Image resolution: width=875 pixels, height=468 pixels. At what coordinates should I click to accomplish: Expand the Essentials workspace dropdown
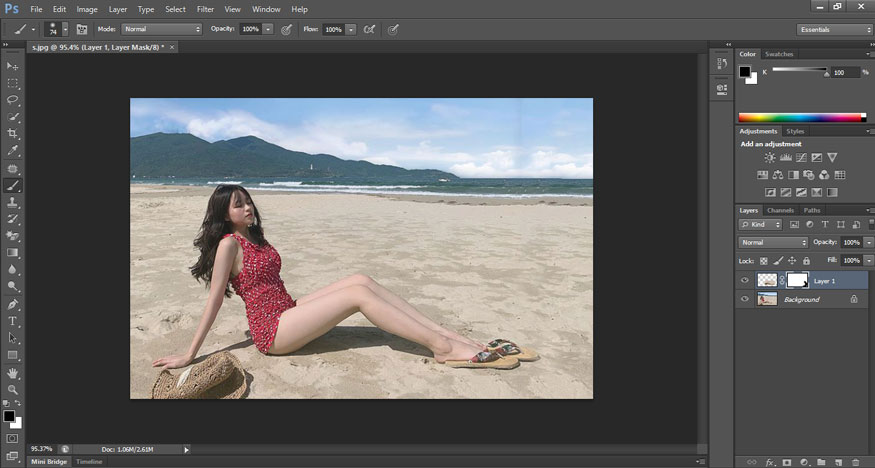point(835,29)
